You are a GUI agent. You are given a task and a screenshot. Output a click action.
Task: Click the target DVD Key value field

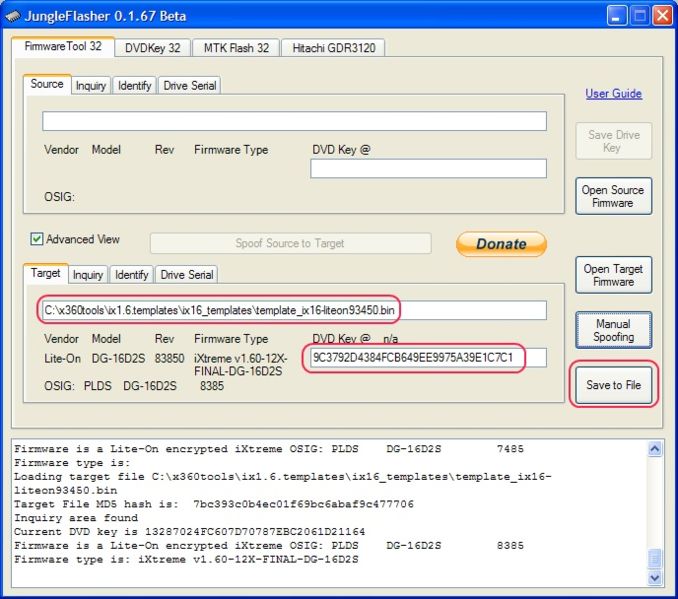429,358
